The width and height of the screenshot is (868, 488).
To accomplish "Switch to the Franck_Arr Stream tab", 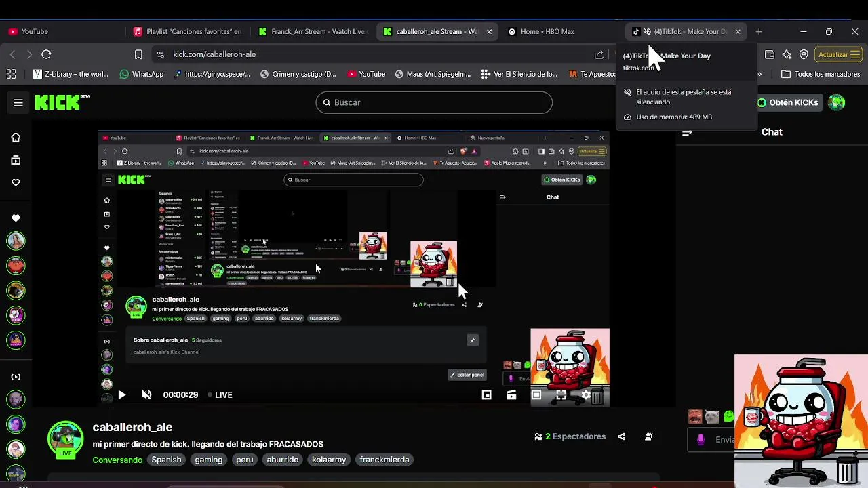I will pyautogui.click(x=312, y=31).
